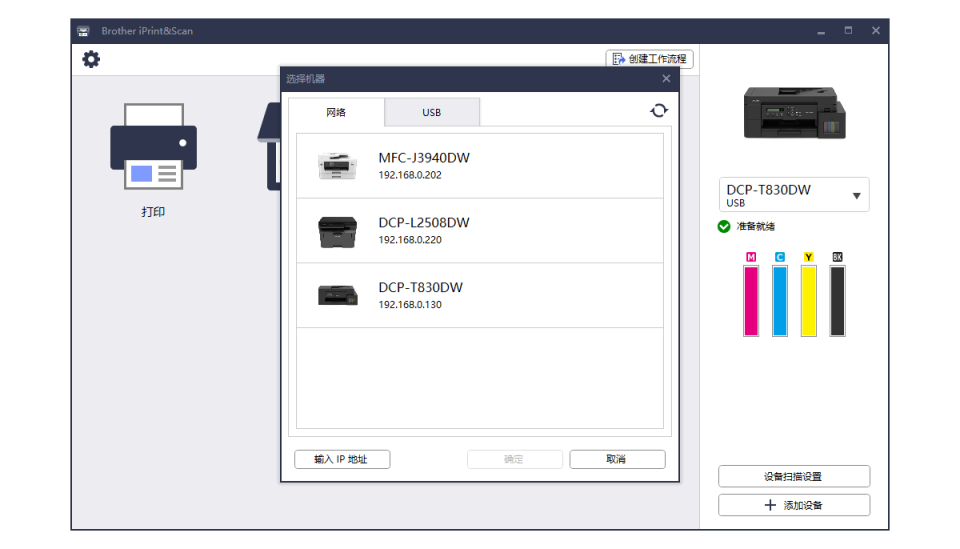Close the 选择机器 dialog
The height and width of the screenshot is (549, 960).
pos(666,78)
